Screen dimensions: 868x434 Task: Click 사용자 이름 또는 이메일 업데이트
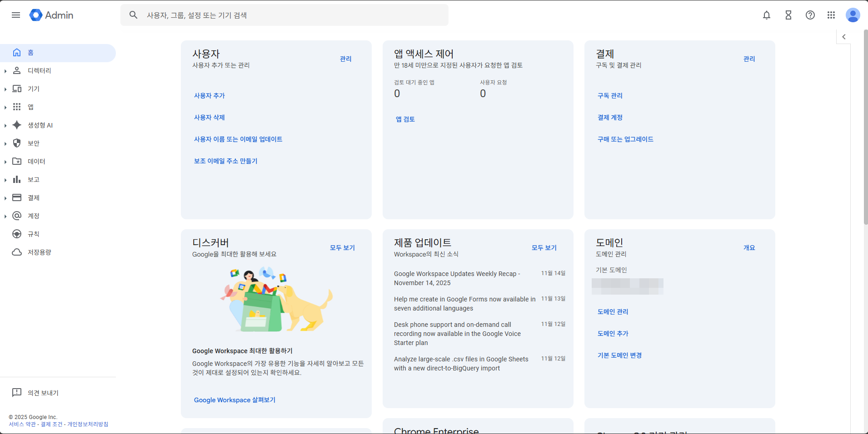click(238, 139)
